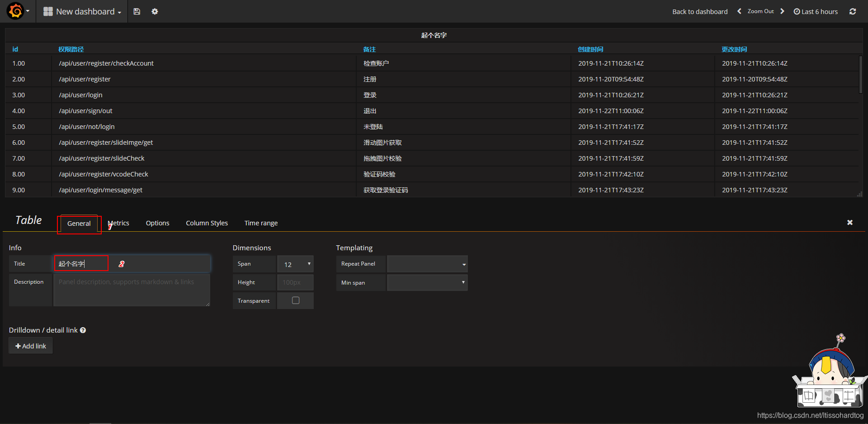Click the Description text area
This screenshot has width=868, height=424.
(x=132, y=290)
